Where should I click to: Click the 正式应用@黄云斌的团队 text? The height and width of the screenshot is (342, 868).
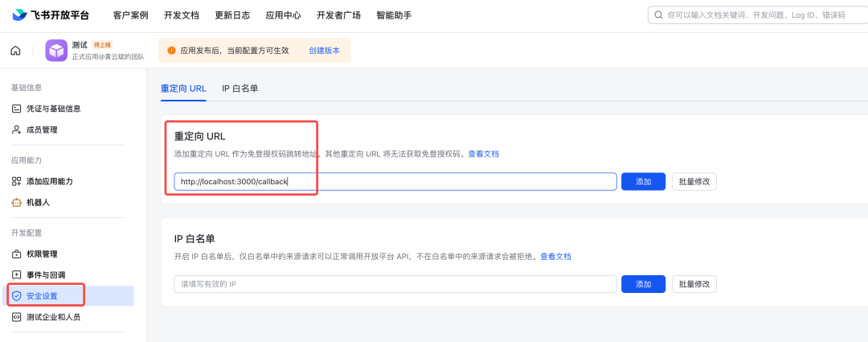click(x=108, y=56)
